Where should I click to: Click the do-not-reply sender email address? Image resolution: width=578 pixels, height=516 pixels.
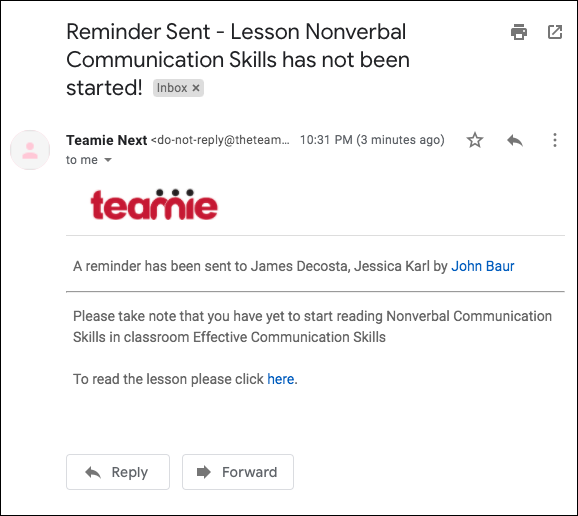(x=220, y=140)
